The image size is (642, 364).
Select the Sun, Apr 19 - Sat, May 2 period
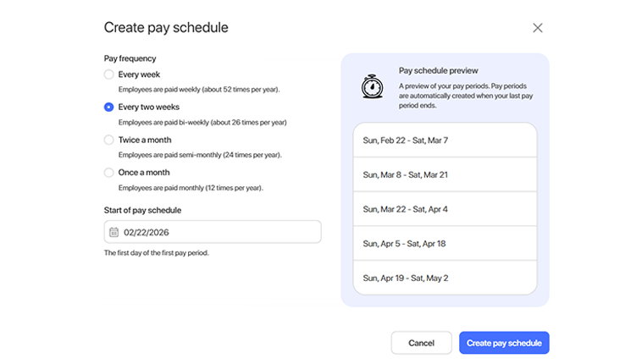(445, 278)
